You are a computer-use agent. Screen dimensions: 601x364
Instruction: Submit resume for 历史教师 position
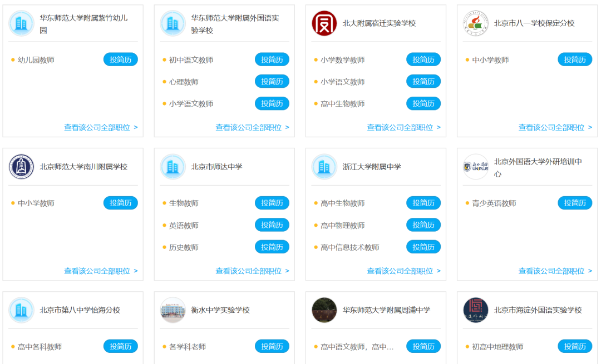[272, 247]
